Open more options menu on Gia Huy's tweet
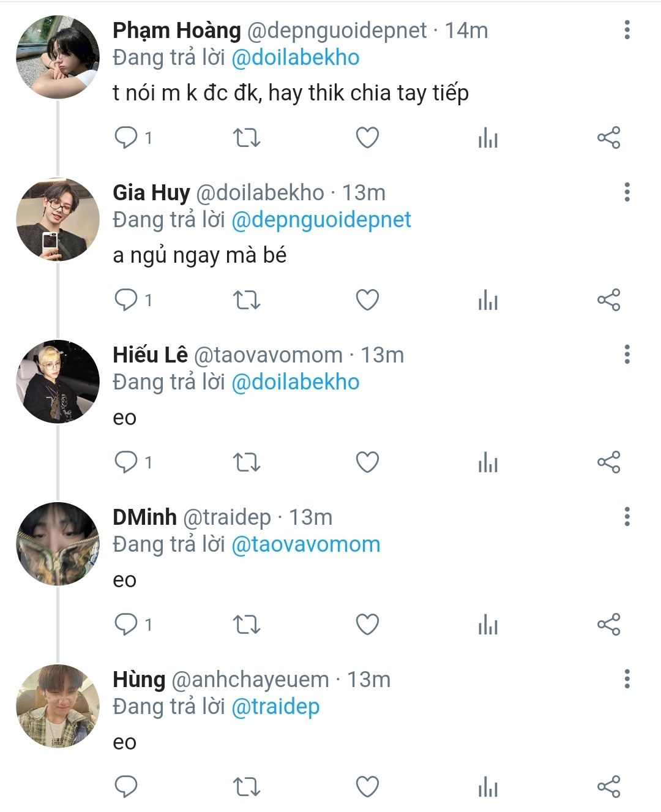 coord(627,192)
